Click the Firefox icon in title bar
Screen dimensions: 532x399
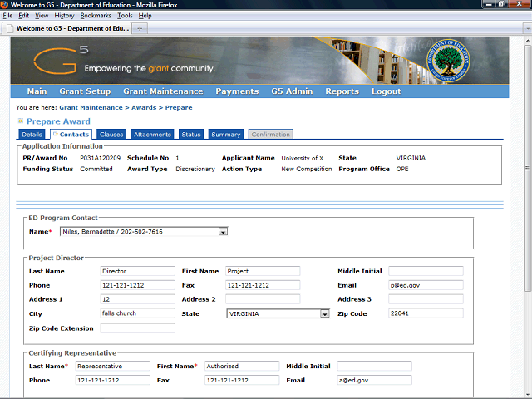coord(7,5)
